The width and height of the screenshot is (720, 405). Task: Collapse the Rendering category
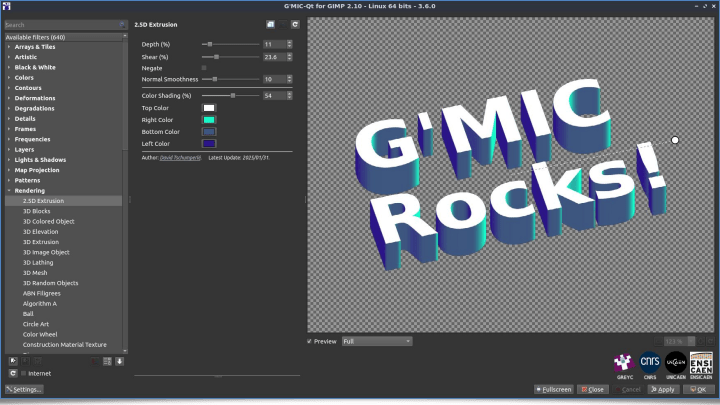[x=9, y=191]
